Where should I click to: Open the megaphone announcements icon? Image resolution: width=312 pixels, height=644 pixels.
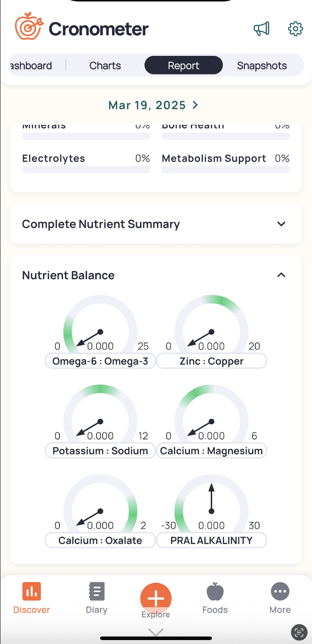(x=261, y=29)
